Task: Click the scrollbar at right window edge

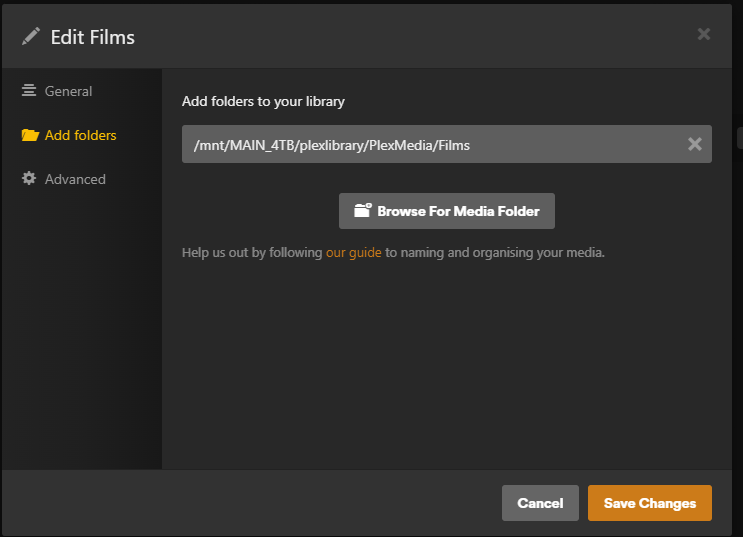Action: tap(739, 140)
